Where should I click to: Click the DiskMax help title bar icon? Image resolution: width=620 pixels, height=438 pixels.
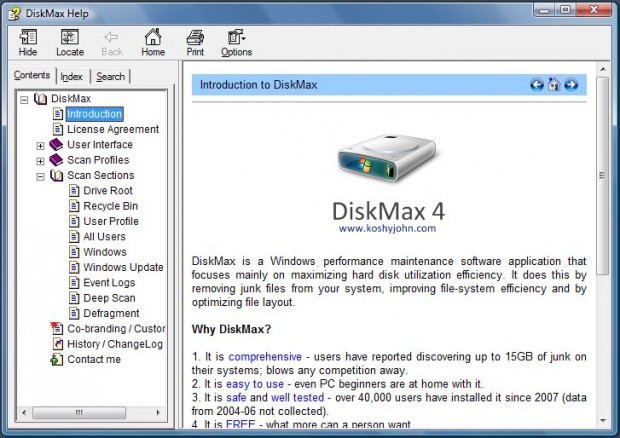(14, 14)
